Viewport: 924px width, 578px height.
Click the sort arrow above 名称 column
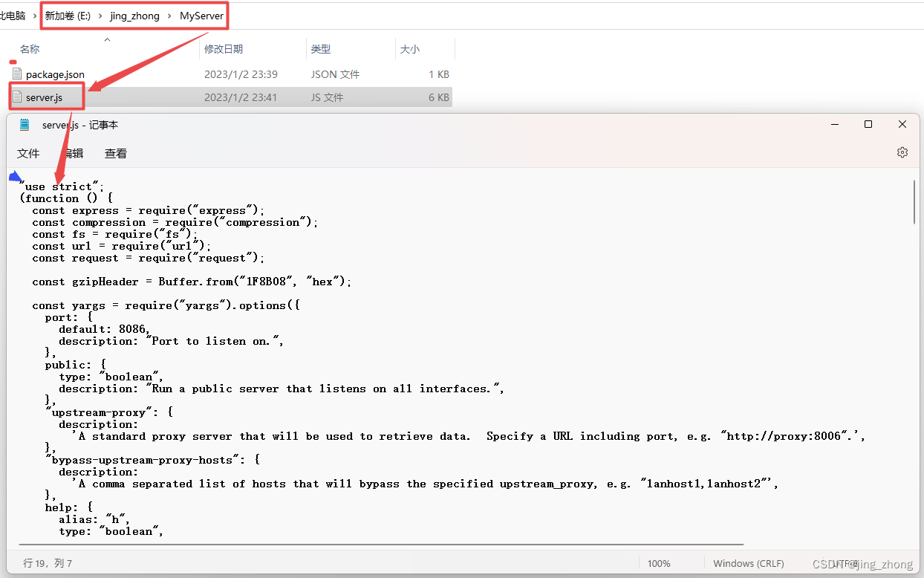click(x=107, y=39)
